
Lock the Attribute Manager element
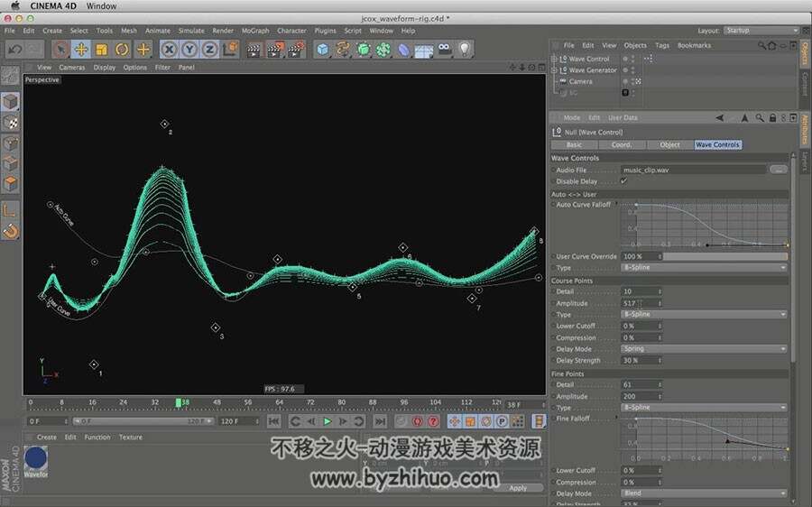coord(772,118)
